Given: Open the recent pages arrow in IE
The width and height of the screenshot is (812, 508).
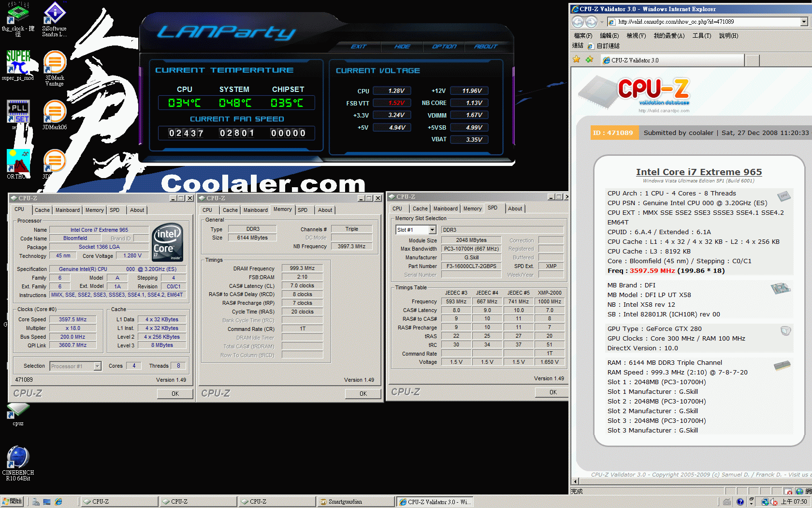Looking at the screenshot, I should [x=602, y=22].
